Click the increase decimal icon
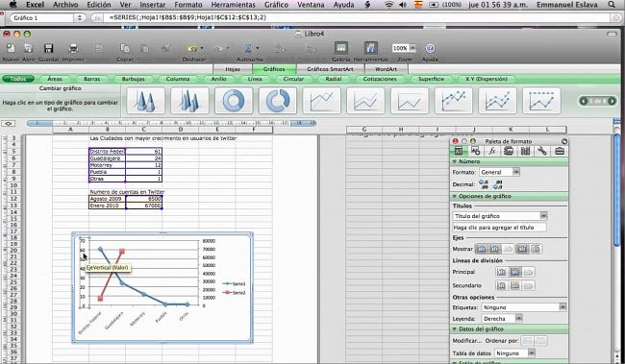Image resolution: width=625 pixels, height=364 pixels. click(x=484, y=184)
